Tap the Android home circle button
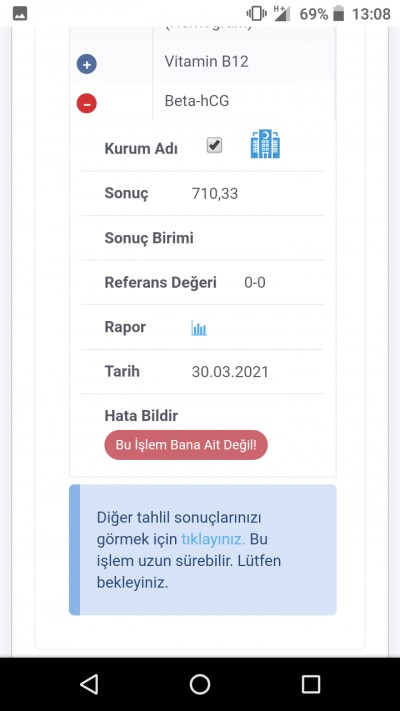 [200, 684]
